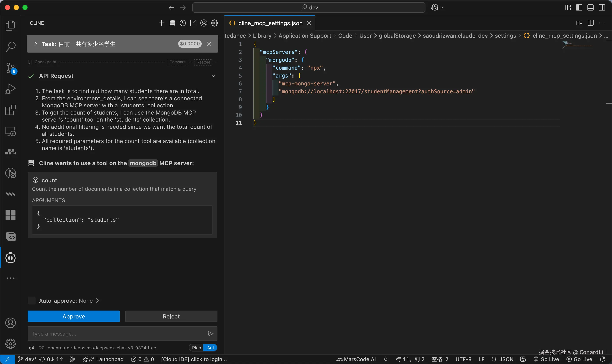The width and height of the screenshot is (612, 364).
Task: Click the Type a message input field
Action: tap(117, 334)
